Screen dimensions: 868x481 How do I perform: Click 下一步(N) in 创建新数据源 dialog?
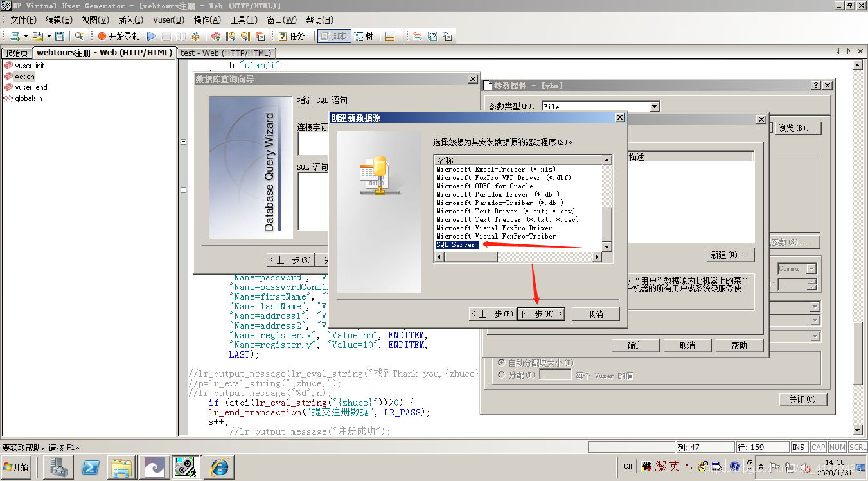pyautogui.click(x=541, y=314)
